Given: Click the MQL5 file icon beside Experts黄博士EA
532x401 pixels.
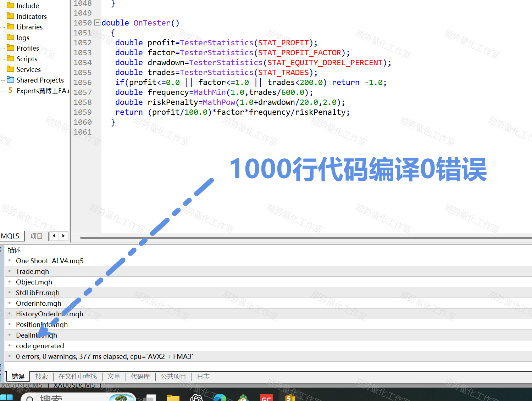Looking at the screenshot, I should pos(11,90).
